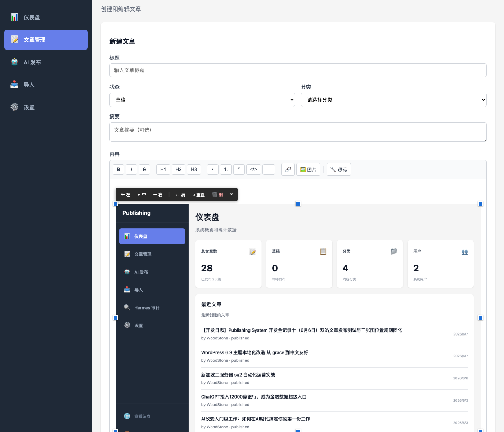Click the right-middle image resize handle

(x=481, y=318)
